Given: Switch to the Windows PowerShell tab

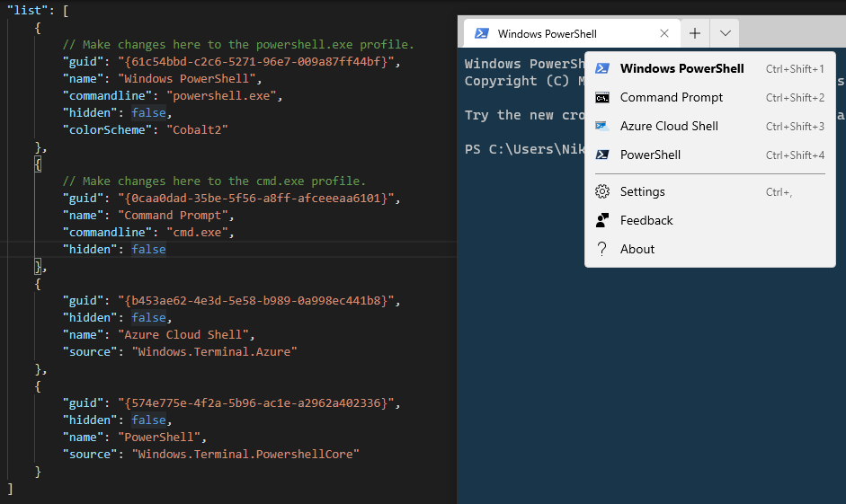Looking at the screenshot, I should pos(572,33).
